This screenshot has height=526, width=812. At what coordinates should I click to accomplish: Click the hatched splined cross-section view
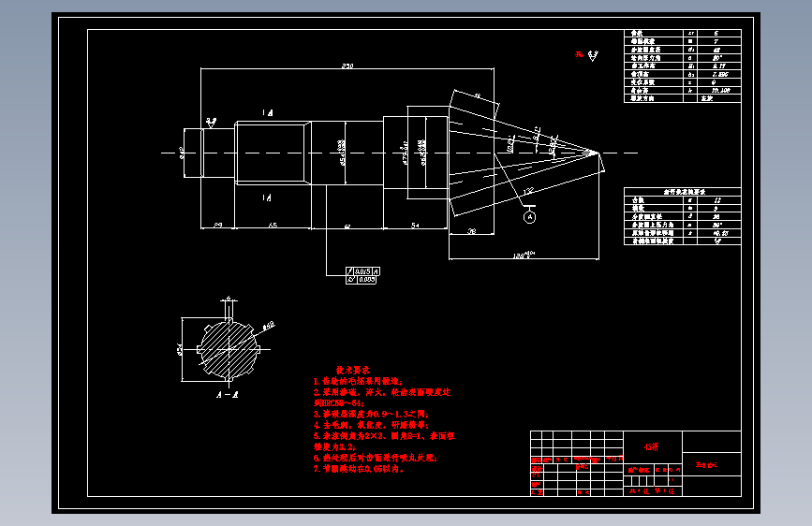[229, 348]
